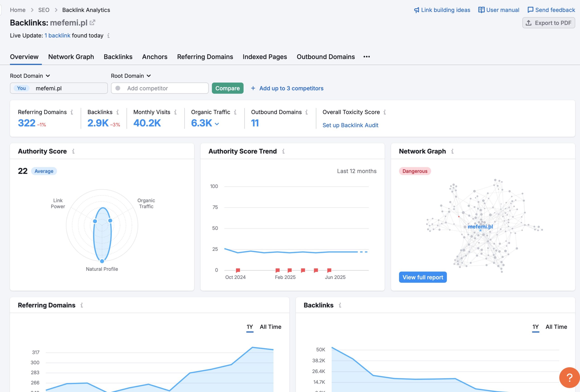Go to SEO breadcrumb
580x392 pixels.
click(x=44, y=10)
